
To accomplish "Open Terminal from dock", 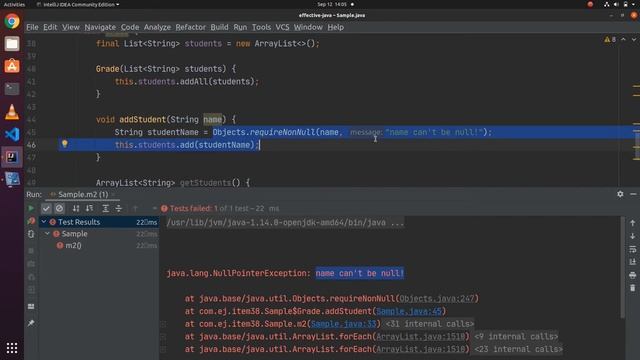I will tap(12, 89).
